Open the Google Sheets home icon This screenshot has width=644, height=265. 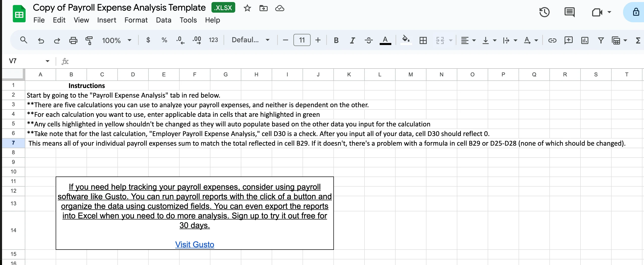click(x=19, y=14)
